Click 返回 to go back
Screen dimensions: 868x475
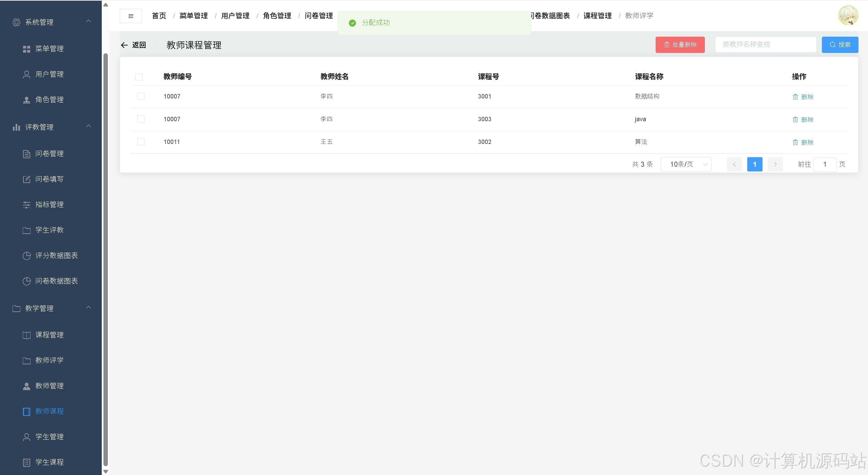click(139, 45)
